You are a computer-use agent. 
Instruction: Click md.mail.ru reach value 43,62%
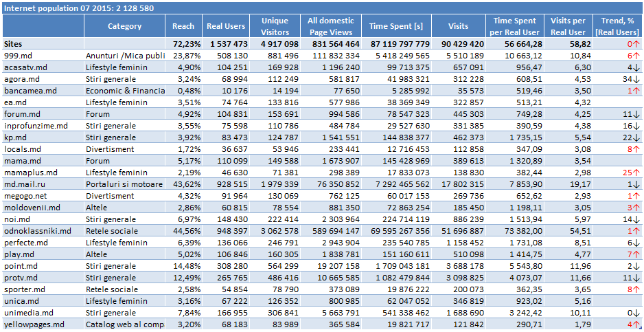(183, 184)
